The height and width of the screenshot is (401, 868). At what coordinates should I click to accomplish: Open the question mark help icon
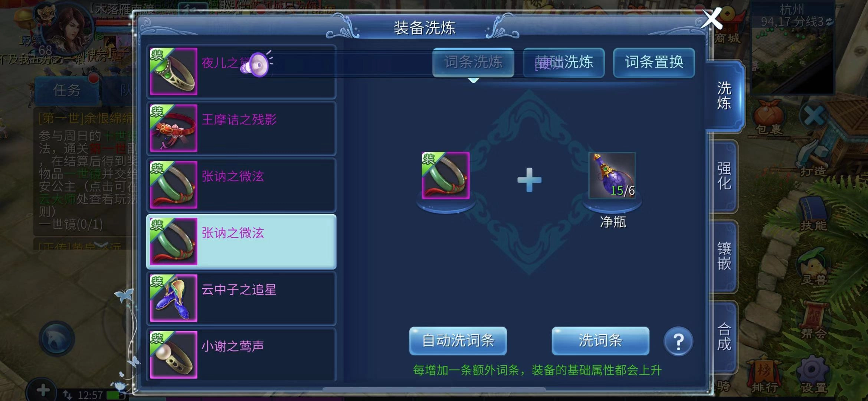click(678, 341)
